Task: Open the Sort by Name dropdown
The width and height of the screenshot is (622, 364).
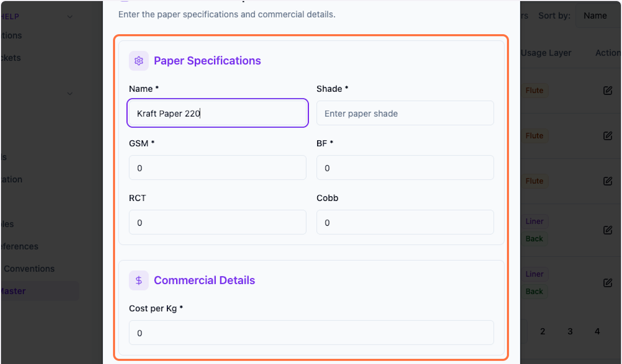Action: pyautogui.click(x=595, y=16)
